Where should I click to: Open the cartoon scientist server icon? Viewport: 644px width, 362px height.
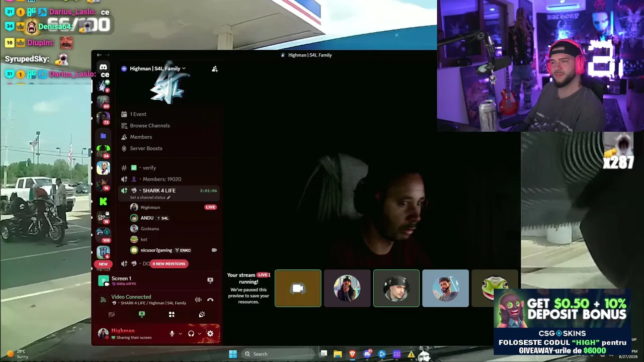pos(103,168)
